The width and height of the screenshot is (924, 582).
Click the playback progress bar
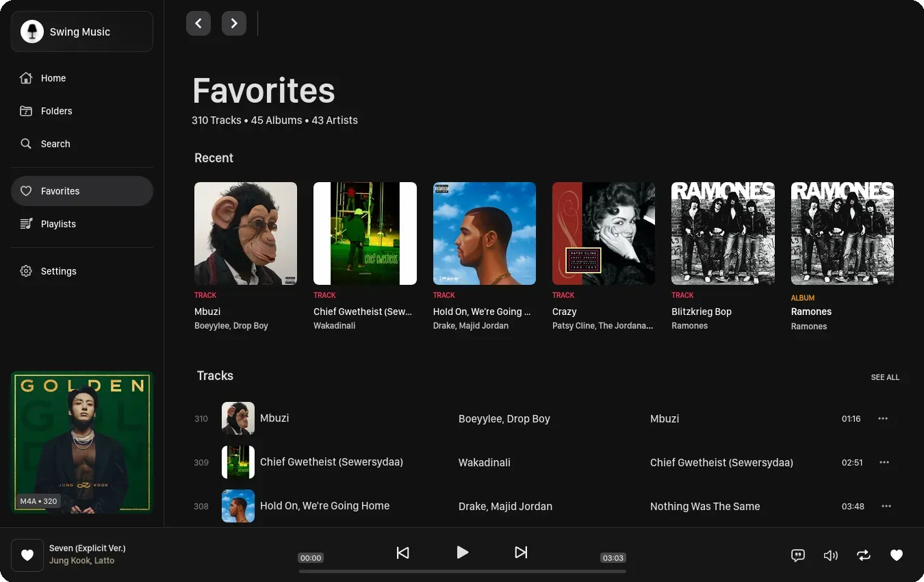tap(463, 571)
